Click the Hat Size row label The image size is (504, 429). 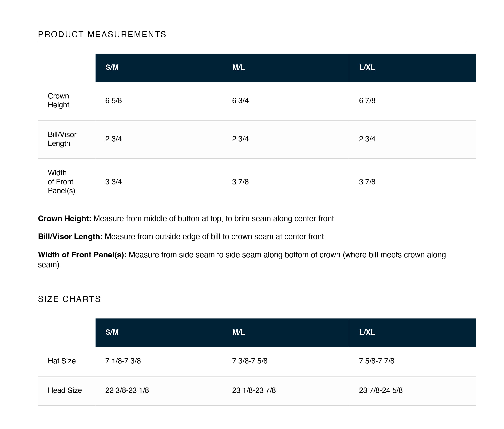coord(62,361)
